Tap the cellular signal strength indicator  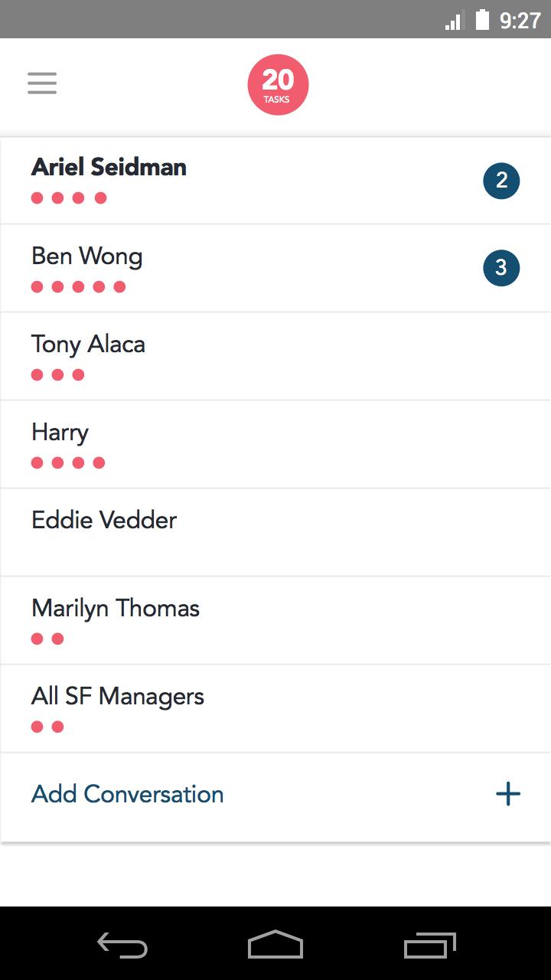tap(453, 21)
